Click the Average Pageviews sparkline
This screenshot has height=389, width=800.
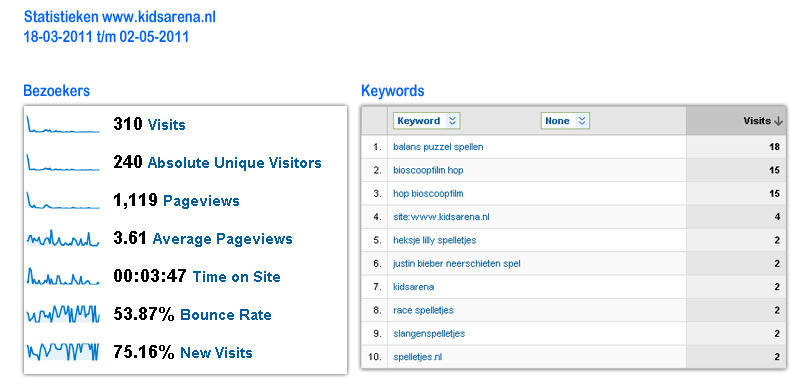pyautogui.click(x=63, y=238)
